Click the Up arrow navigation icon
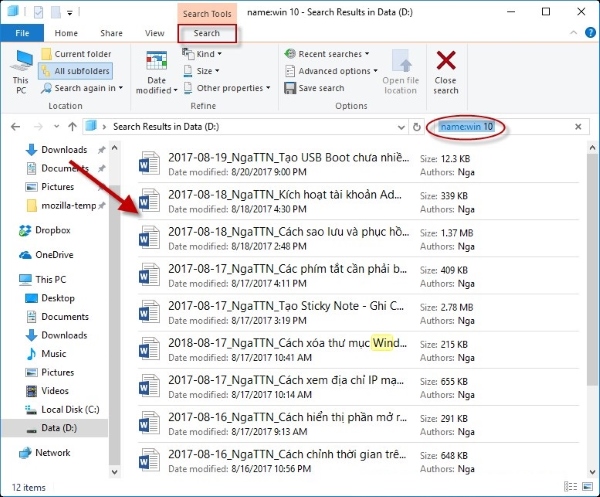Viewport: 600px width, 497px height. tap(72, 127)
